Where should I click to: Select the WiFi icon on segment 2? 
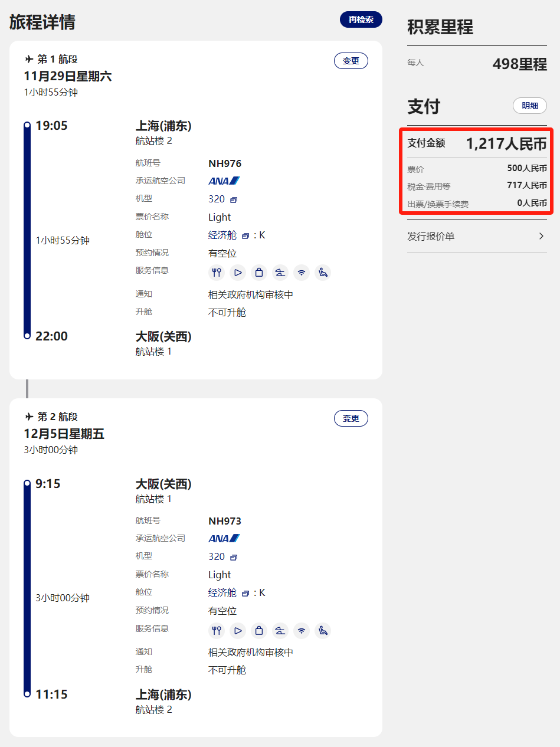click(301, 630)
